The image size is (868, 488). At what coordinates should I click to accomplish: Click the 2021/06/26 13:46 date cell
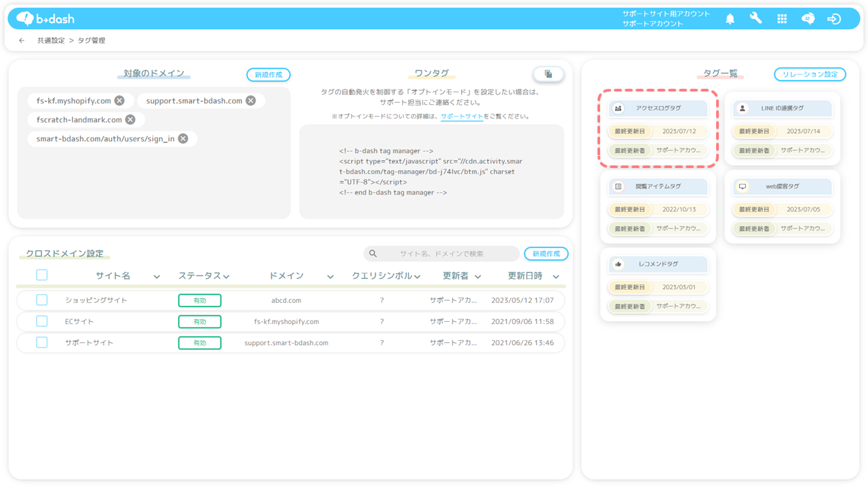(522, 343)
